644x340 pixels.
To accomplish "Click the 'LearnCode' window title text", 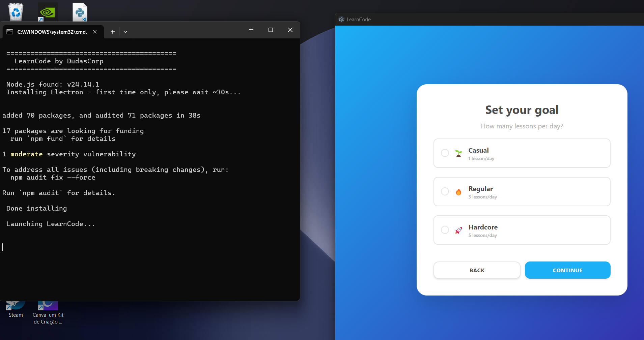I will (359, 20).
